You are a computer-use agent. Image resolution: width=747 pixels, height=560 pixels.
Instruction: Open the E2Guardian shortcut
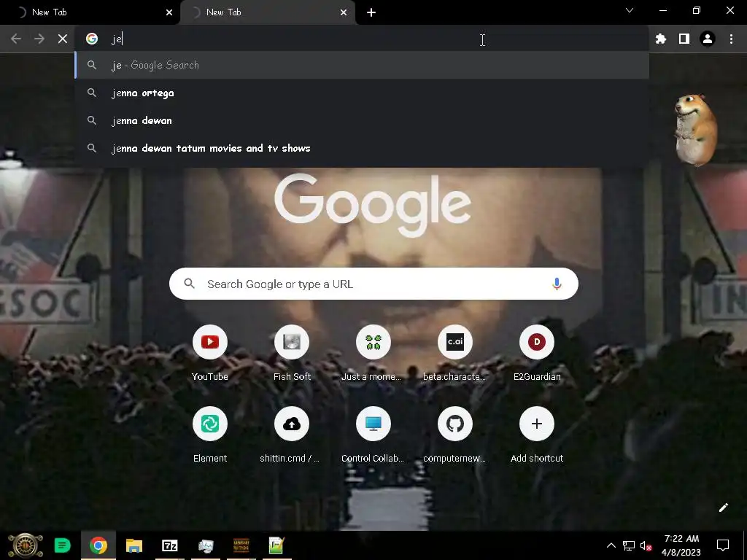click(537, 354)
